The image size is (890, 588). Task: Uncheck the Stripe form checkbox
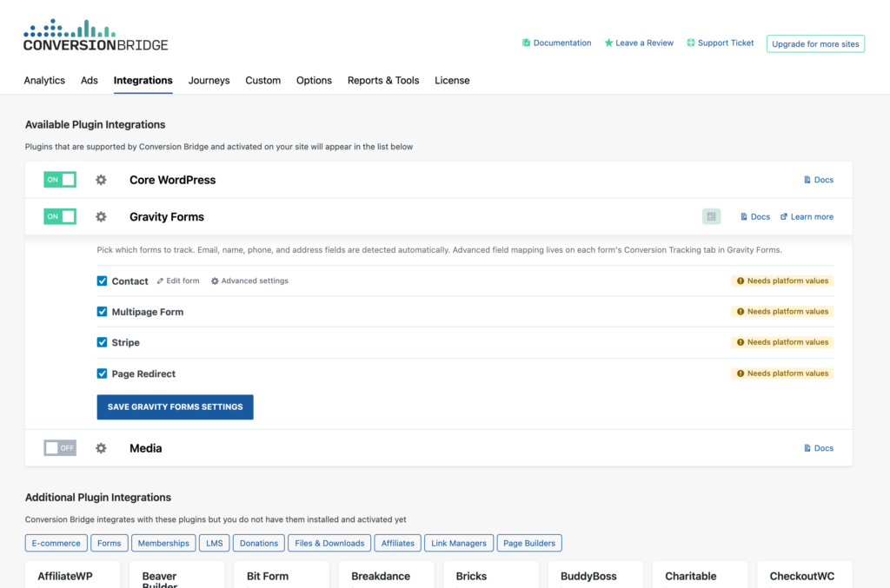[x=103, y=342]
